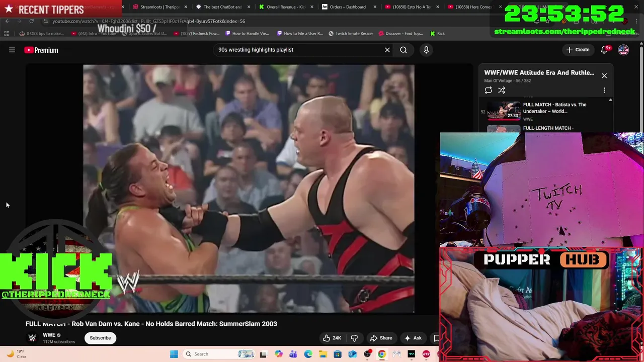
Task: Open Windows Start menu
Action: [x=174, y=354]
